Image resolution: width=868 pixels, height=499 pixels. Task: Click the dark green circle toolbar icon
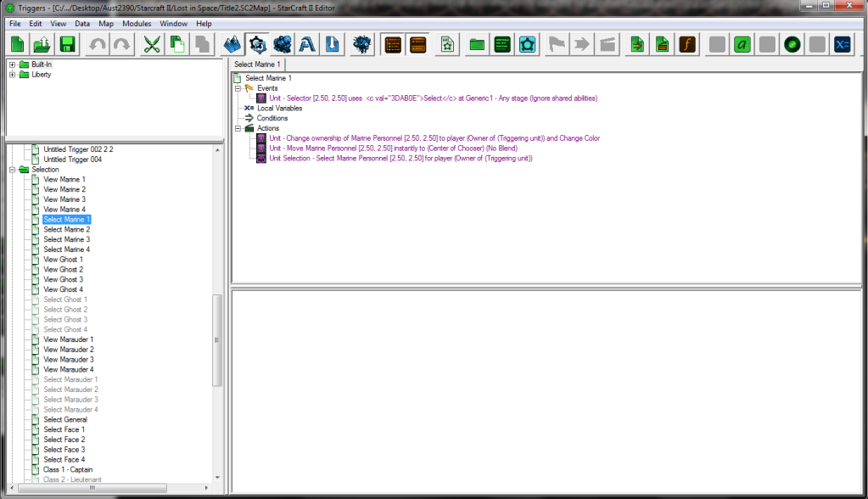pyautogui.click(x=792, y=44)
